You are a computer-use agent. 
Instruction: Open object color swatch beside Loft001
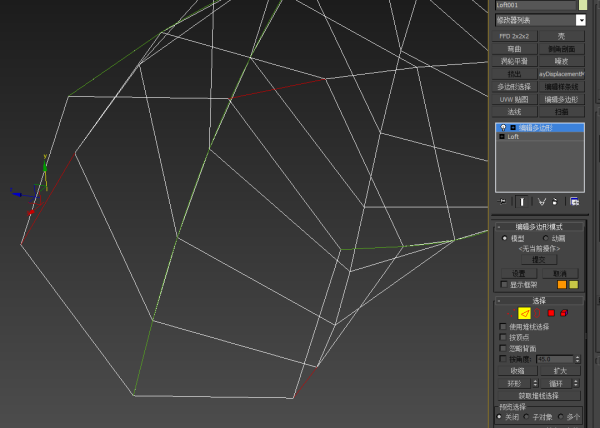click(x=583, y=5)
